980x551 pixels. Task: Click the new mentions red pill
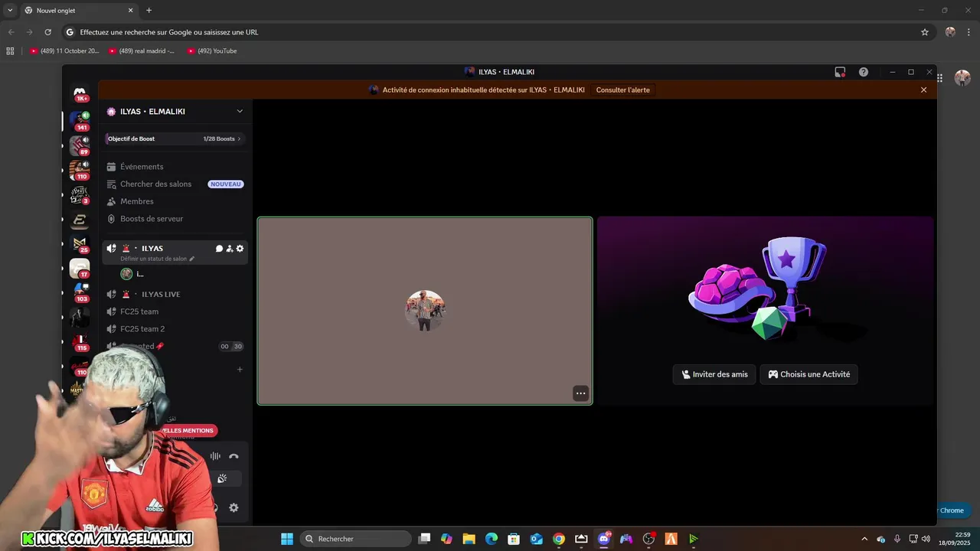tap(188, 431)
